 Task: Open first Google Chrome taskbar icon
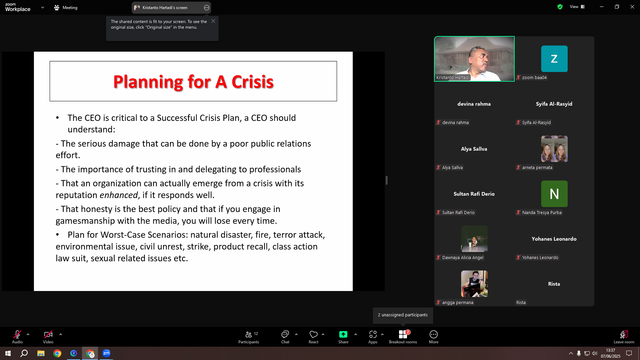pos(57,353)
